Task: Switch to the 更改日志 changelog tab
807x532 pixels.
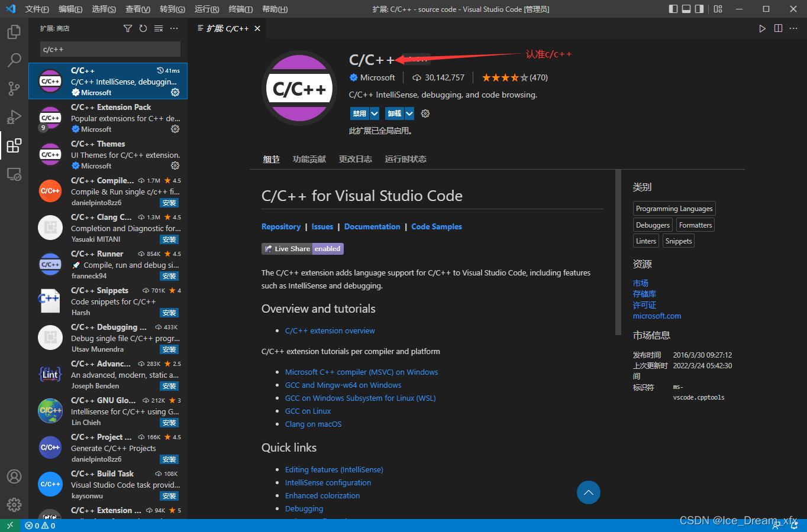Action: tap(356, 160)
